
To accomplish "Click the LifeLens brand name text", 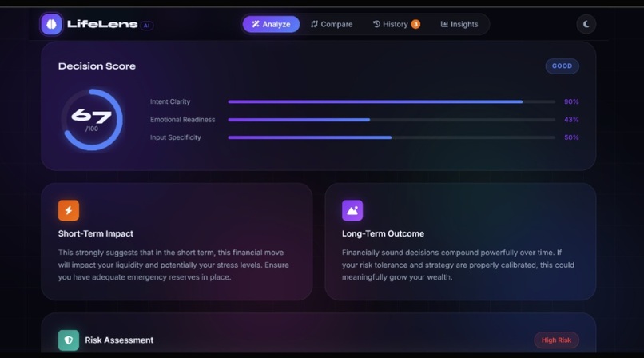I will tap(102, 24).
